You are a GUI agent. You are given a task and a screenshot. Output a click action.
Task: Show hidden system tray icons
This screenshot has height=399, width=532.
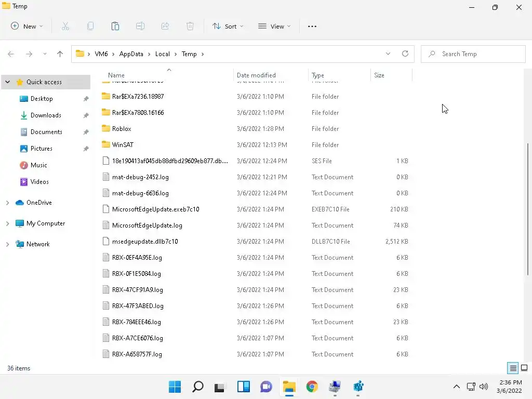[457, 387]
